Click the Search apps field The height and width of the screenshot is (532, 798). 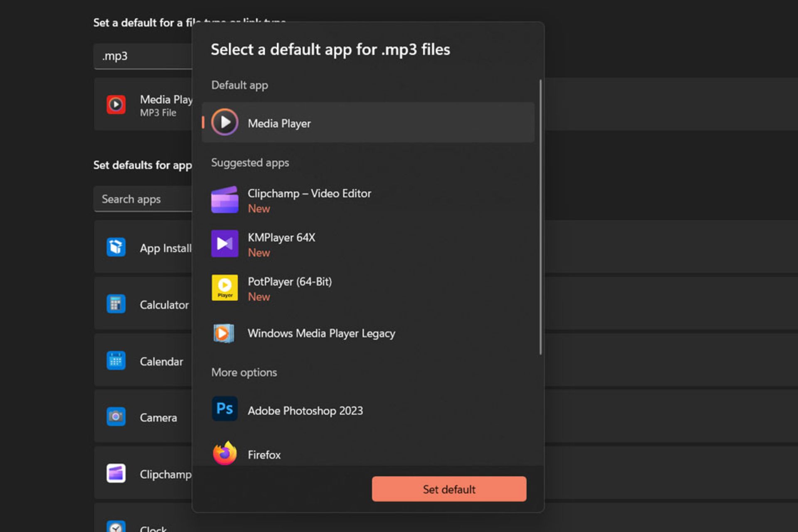(x=143, y=199)
